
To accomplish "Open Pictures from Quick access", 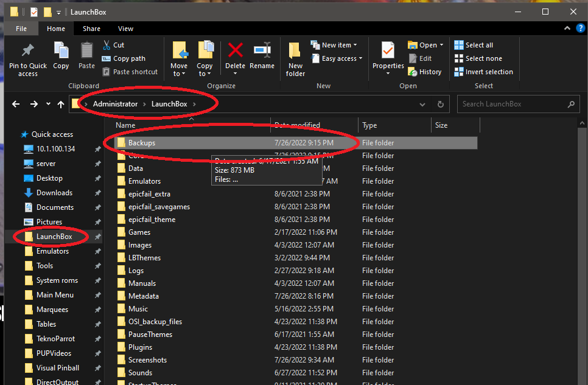I will coord(43,222).
